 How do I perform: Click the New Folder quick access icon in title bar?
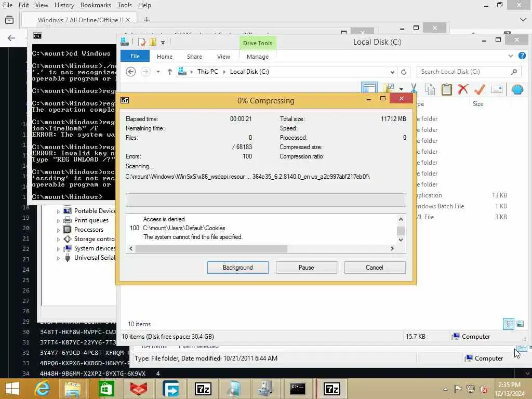pyautogui.click(x=153, y=42)
